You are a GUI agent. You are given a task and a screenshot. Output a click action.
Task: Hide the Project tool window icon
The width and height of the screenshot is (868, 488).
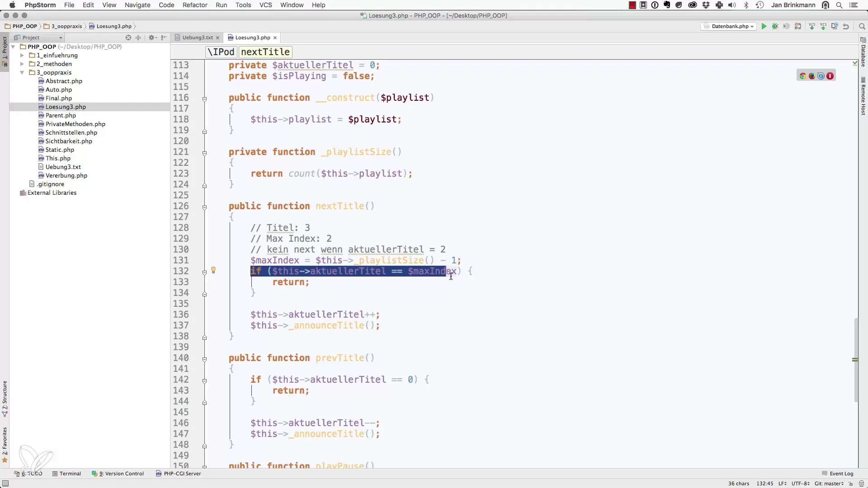[x=164, y=38]
